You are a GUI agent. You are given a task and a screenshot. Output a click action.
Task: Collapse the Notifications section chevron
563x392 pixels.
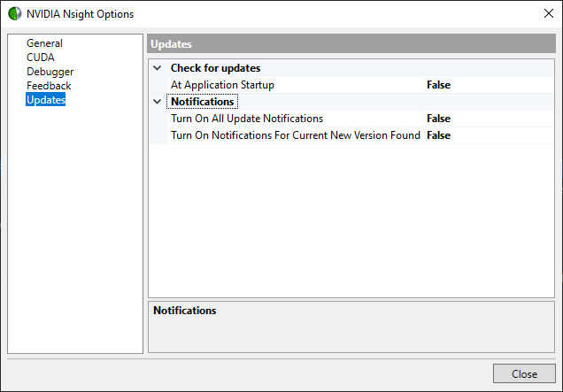[x=158, y=102]
